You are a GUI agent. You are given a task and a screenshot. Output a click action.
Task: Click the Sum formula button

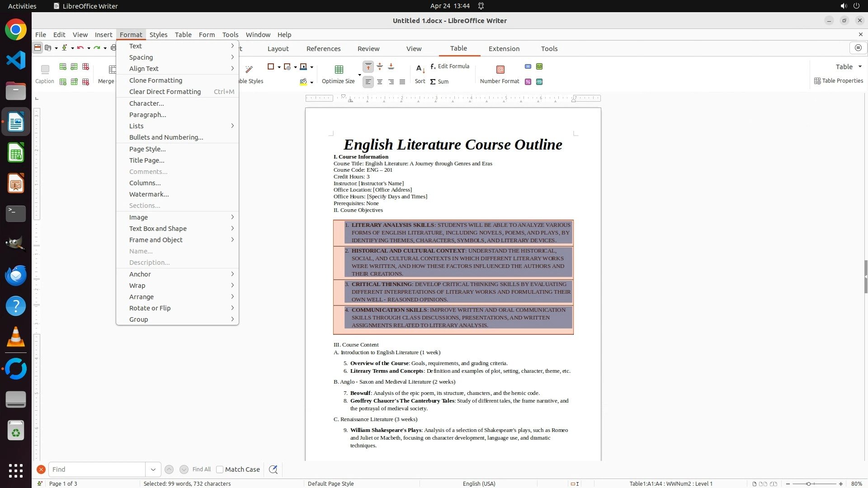439,82
